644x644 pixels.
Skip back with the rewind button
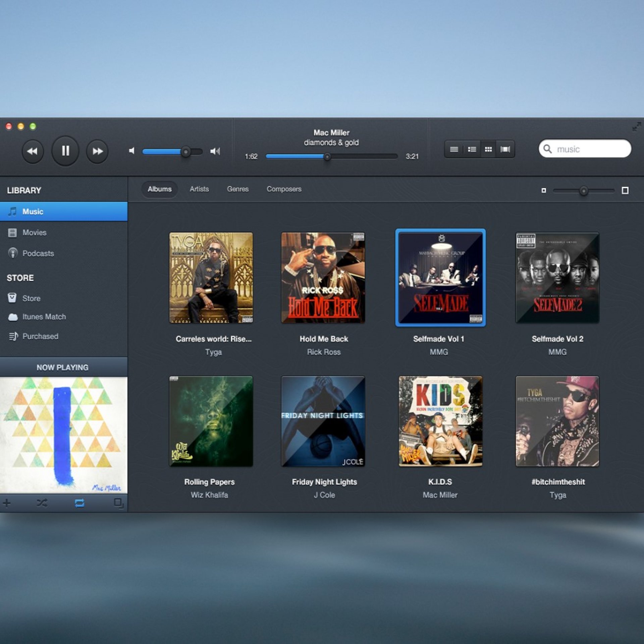pos(33,151)
